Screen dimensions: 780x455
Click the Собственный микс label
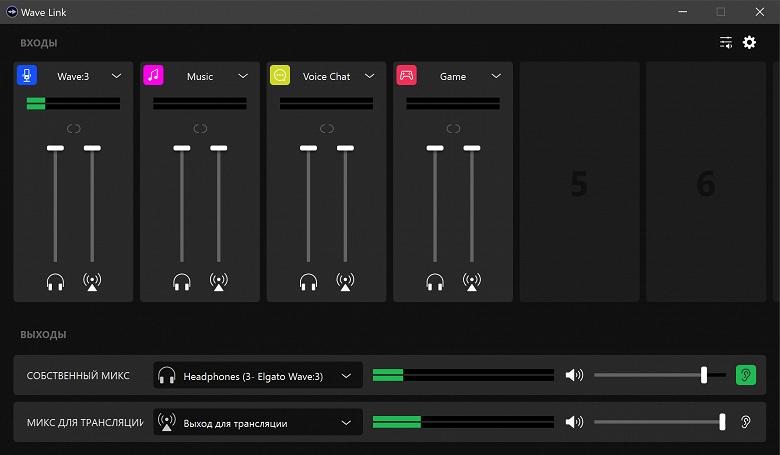(x=78, y=375)
